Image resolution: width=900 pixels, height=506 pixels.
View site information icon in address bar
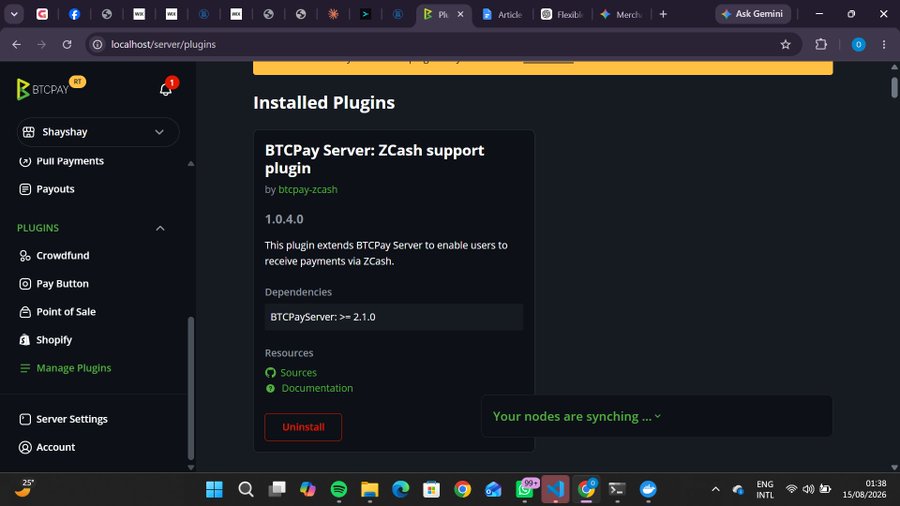point(98,44)
